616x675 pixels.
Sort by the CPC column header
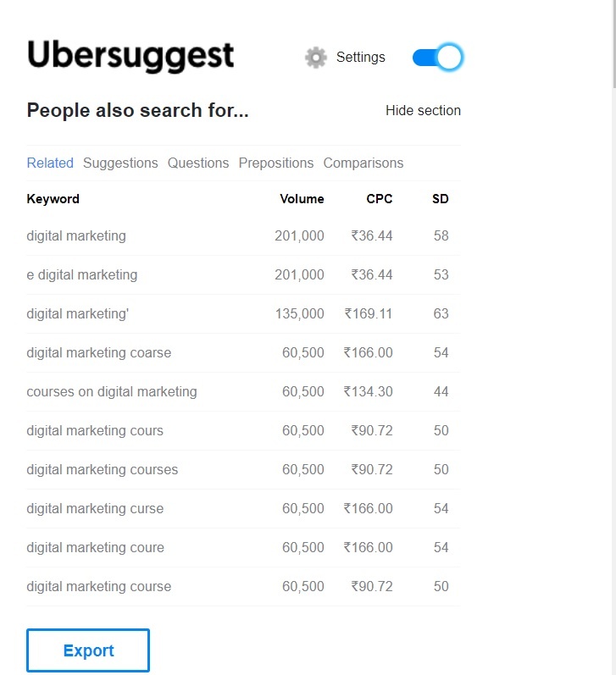[380, 199]
